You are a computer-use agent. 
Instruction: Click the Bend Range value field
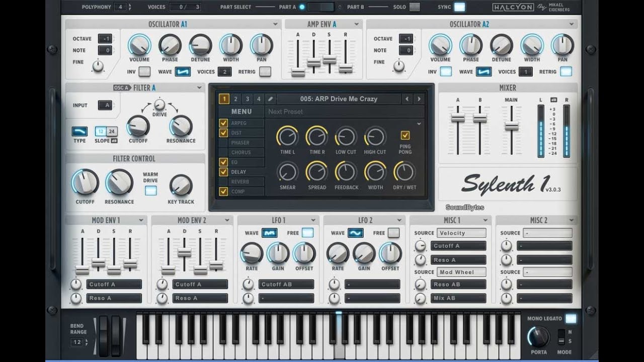77,342
